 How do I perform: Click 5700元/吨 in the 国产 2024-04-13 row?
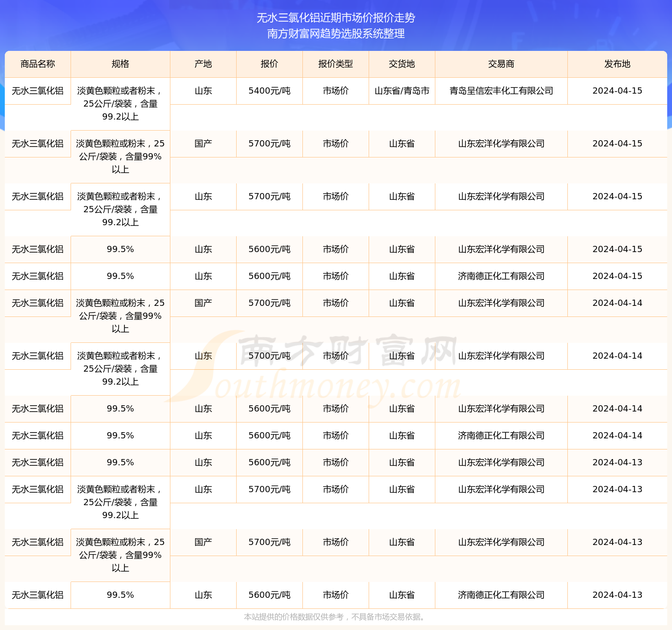point(269,542)
